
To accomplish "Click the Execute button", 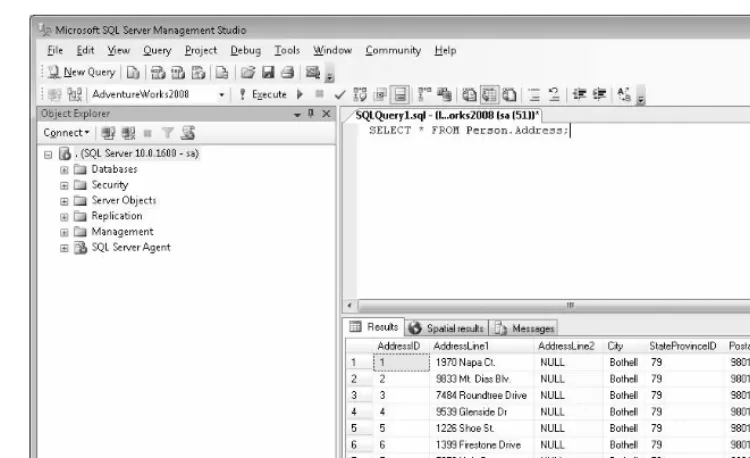I will click(x=264, y=95).
